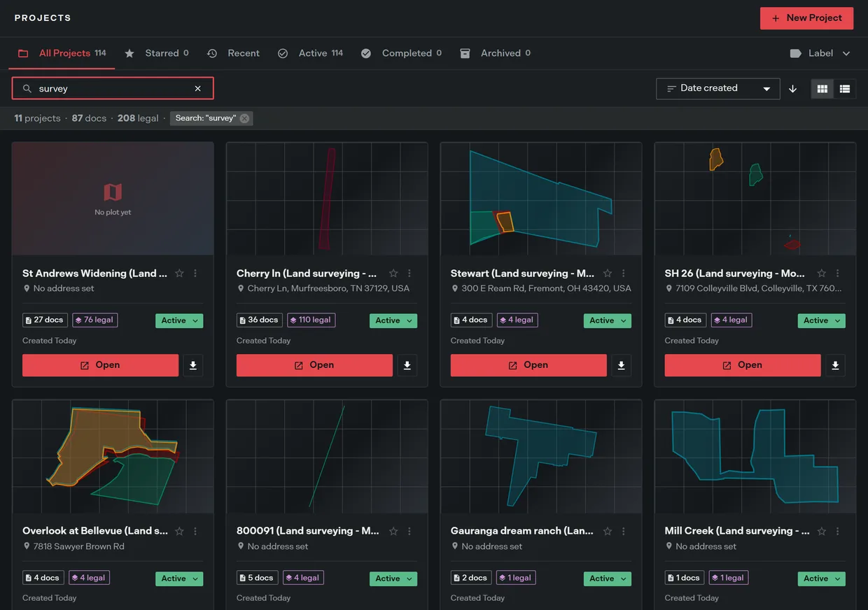Star the St Andrews Widening project
Screen dimensions: 868x610
pyautogui.click(x=179, y=274)
